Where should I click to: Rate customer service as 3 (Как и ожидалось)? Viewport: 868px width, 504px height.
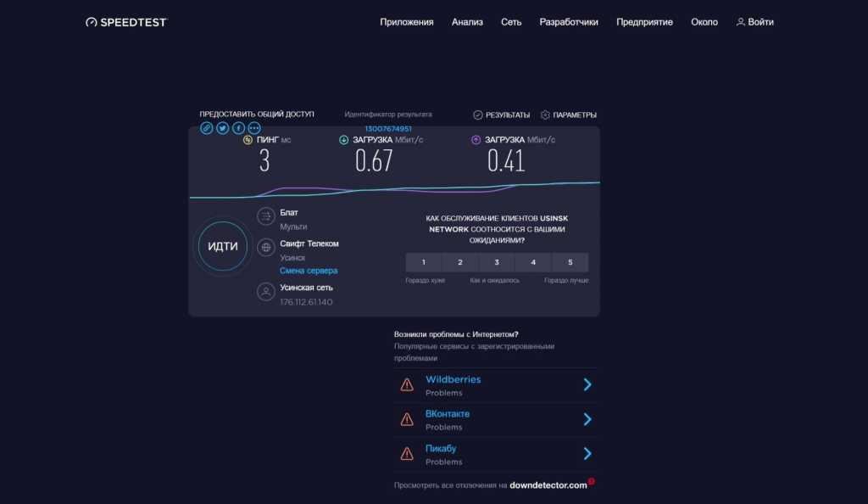[497, 262]
